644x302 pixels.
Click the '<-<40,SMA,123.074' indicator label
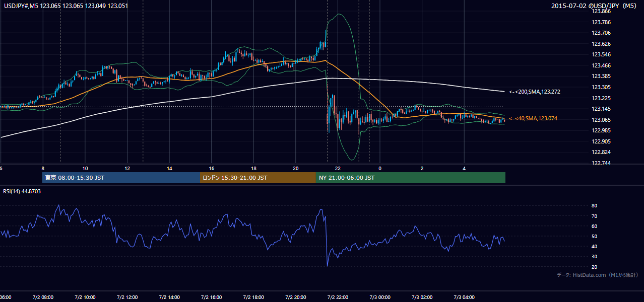pyautogui.click(x=533, y=118)
